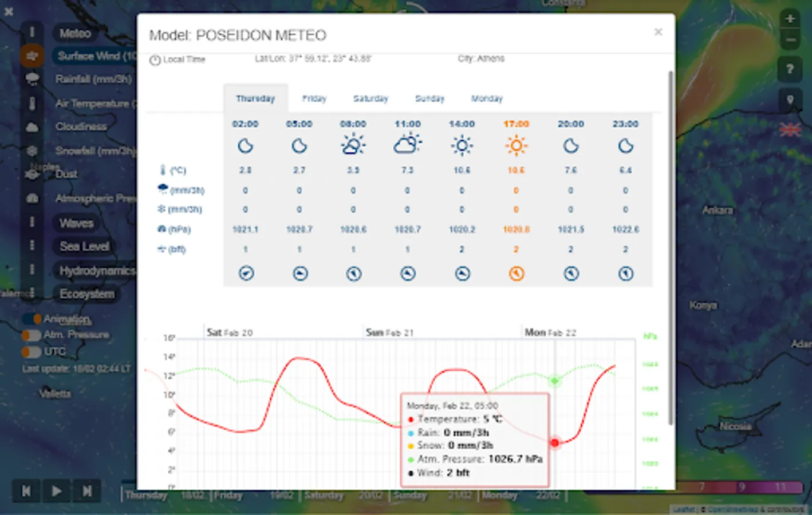Select the Rainfall layer cloud icon

coord(32,79)
